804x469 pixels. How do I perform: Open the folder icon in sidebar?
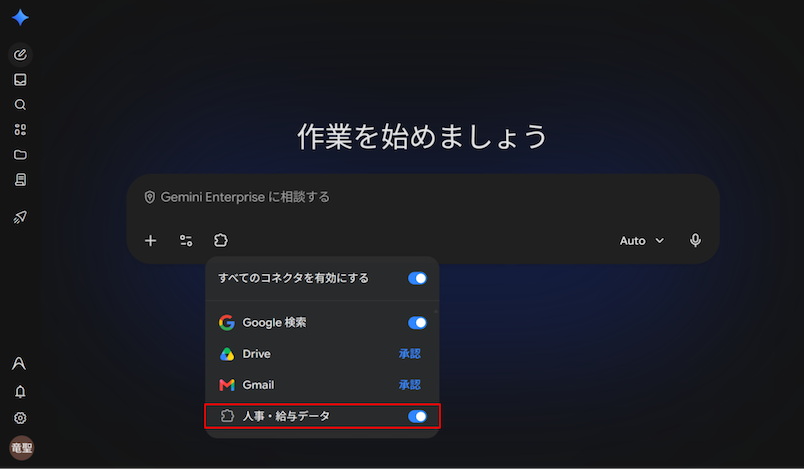pyautogui.click(x=20, y=155)
